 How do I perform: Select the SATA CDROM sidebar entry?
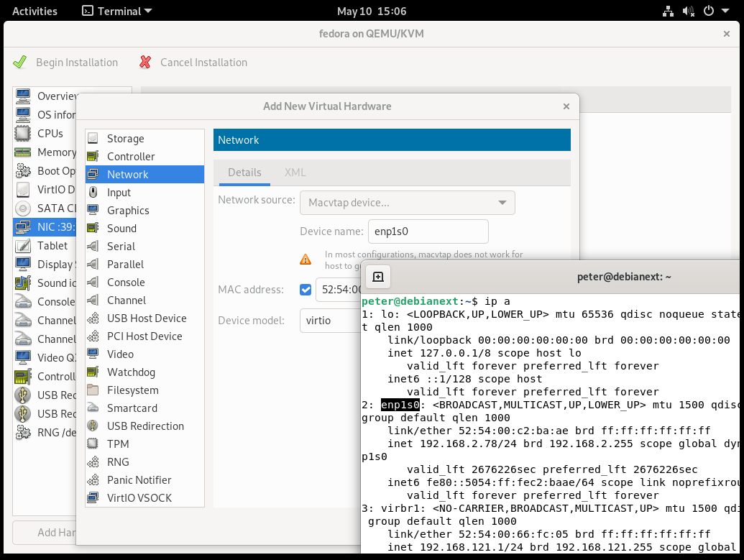coord(45,208)
